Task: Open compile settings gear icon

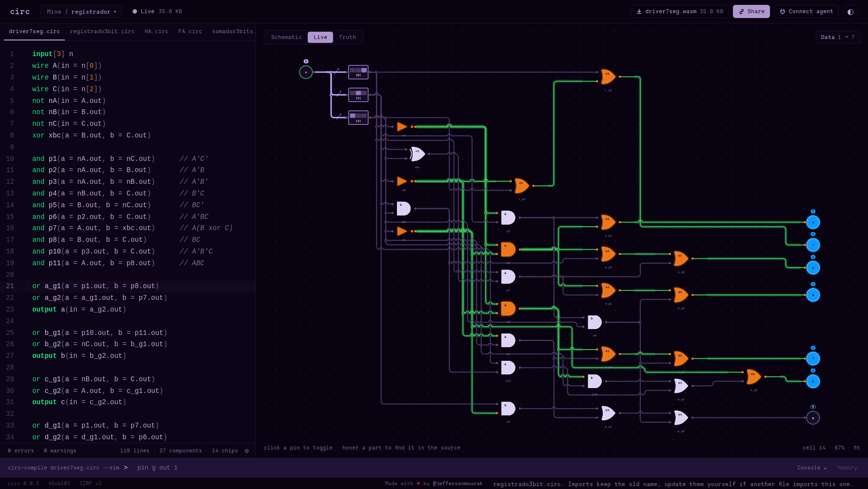Action: (x=247, y=451)
